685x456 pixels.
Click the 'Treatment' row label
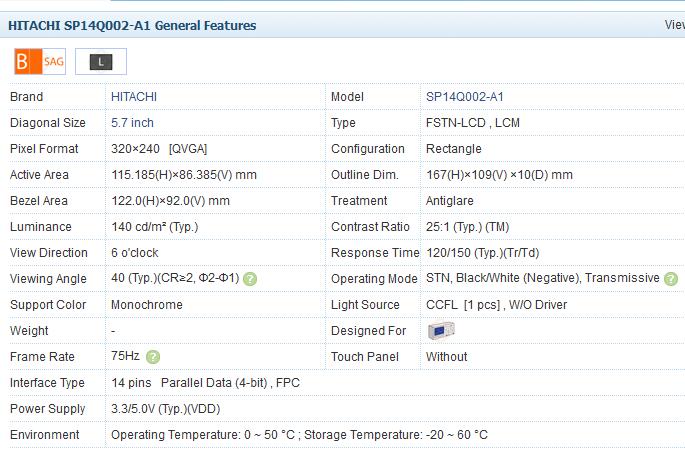point(359,201)
